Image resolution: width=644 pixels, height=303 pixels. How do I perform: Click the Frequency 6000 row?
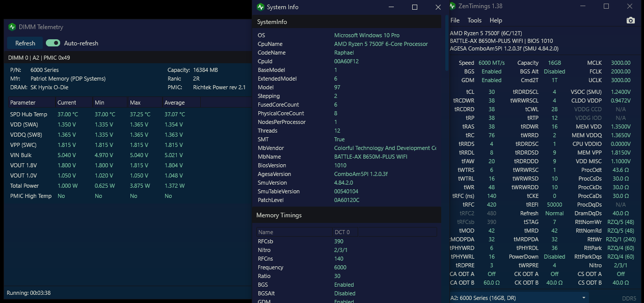(346, 267)
